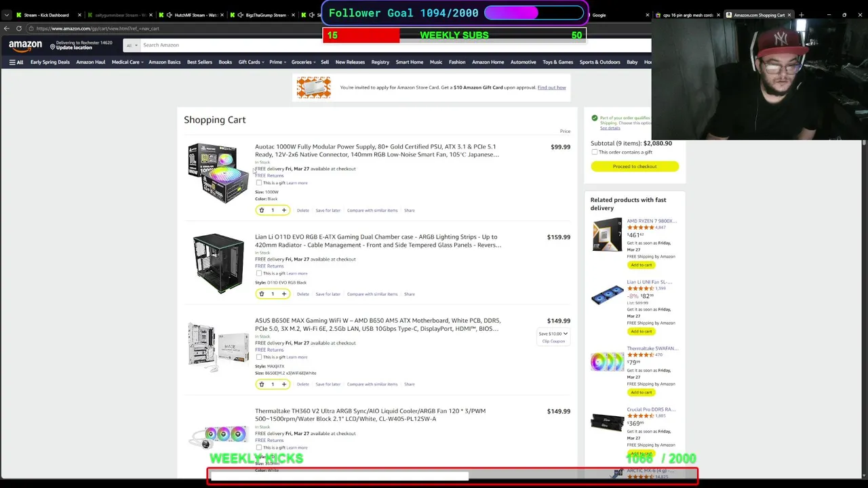Open the ASUS motherboard product image
This screenshot has width=868, height=488.
click(x=218, y=347)
